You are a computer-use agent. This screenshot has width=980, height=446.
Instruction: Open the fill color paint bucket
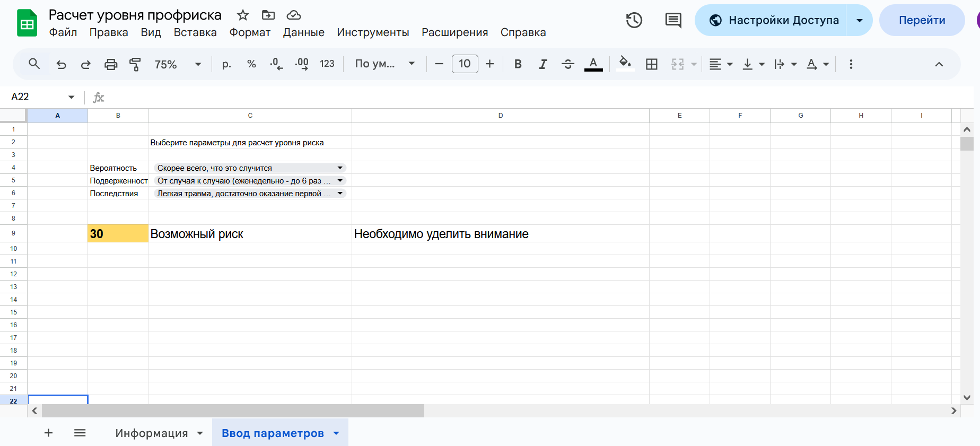[x=625, y=64]
